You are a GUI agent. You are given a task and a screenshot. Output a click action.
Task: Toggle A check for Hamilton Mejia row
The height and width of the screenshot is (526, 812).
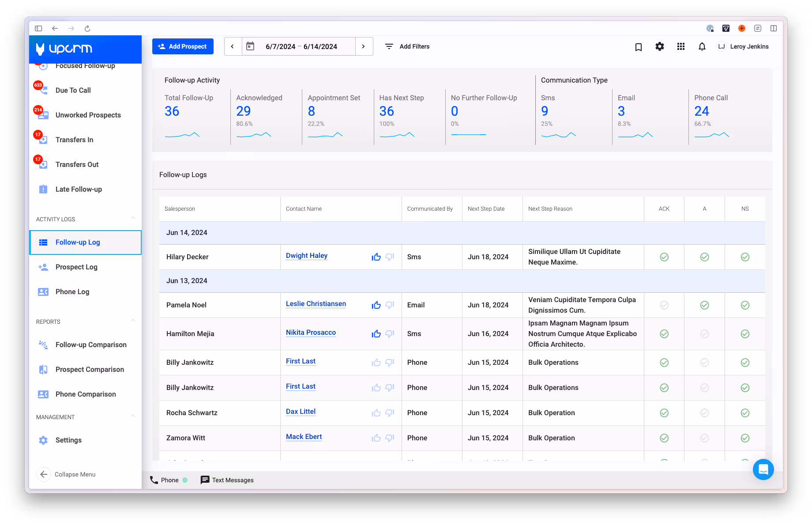[704, 334]
